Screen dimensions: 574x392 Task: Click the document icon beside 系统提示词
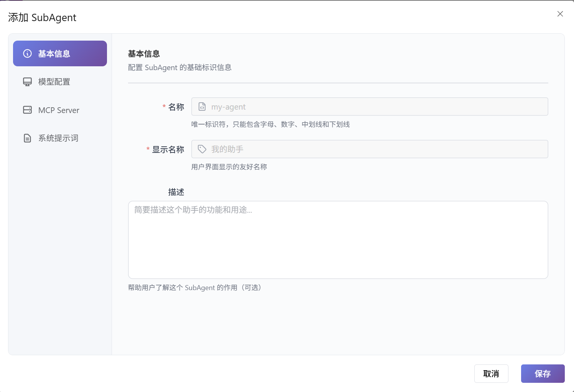28,138
